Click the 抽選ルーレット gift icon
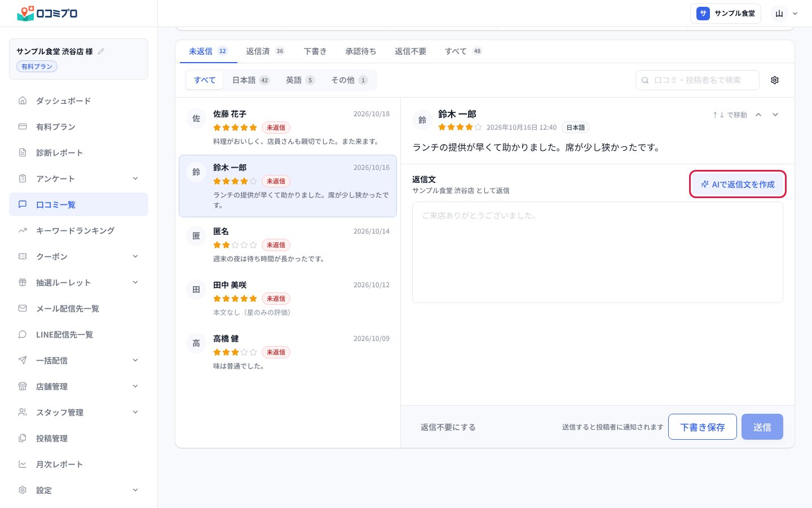Image resolution: width=812 pixels, height=508 pixels. click(23, 282)
